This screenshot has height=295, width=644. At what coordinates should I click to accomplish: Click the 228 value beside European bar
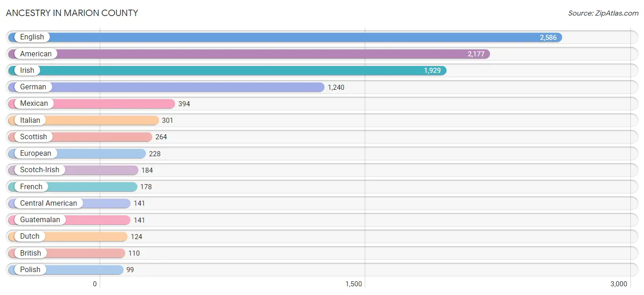155,153
